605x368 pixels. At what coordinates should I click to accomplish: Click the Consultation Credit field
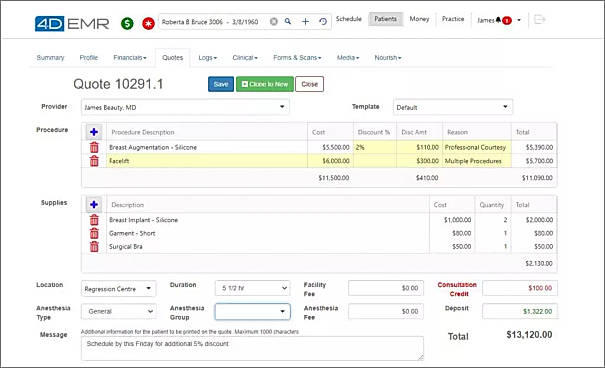(520, 288)
